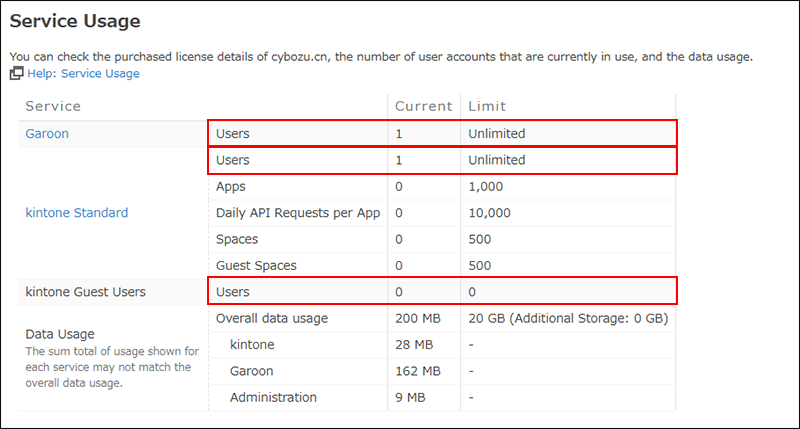800x429 pixels.
Task: Select the Apps row label
Action: coord(231,186)
